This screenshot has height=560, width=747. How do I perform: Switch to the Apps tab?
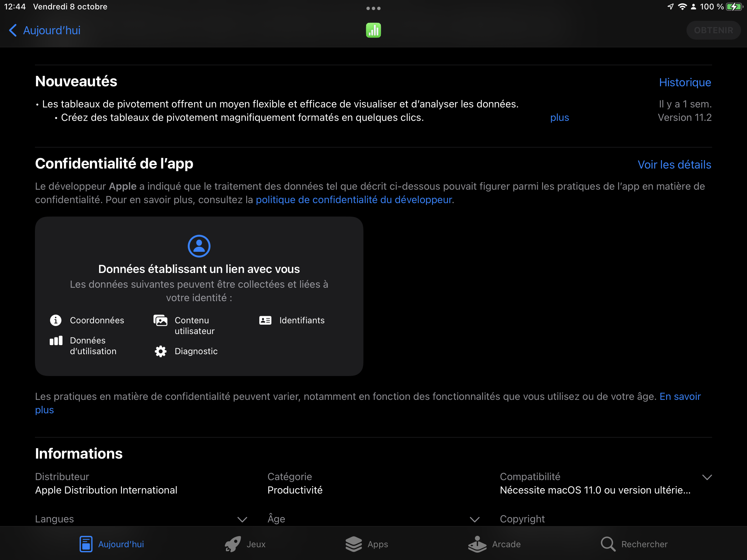pyautogui.click(x=367, y=544)
